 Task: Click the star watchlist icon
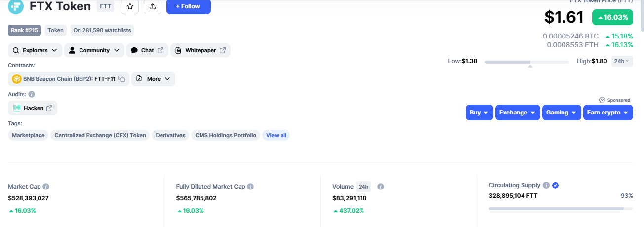(129, 6)
